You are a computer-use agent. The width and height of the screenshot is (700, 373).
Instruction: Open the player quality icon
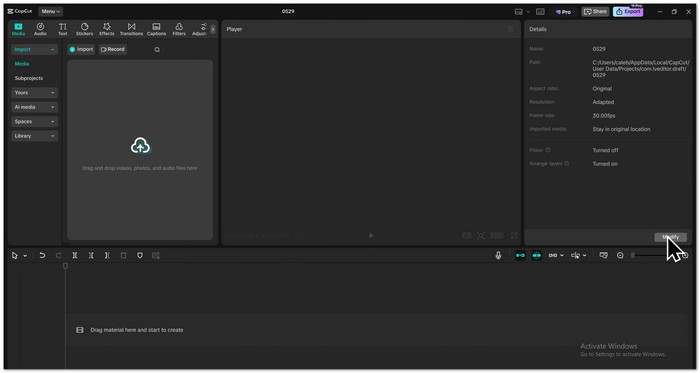467,236
